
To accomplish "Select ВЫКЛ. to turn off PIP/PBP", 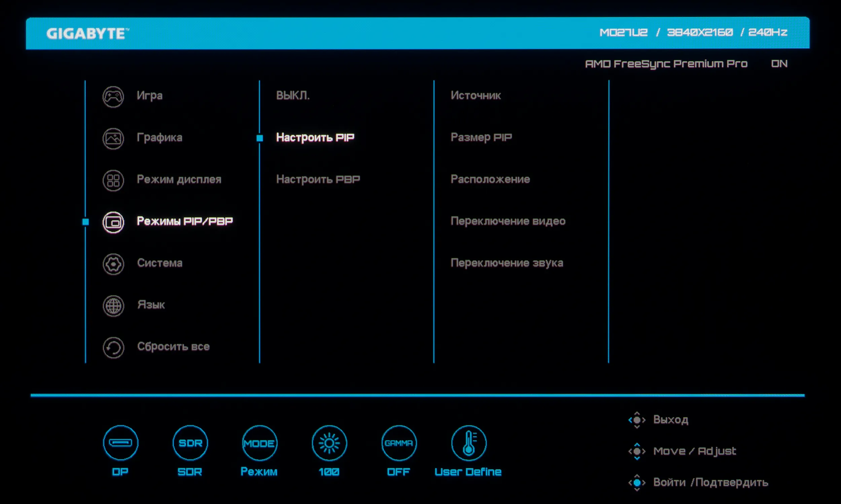I will pyautogui.click(x=293, y=95).
